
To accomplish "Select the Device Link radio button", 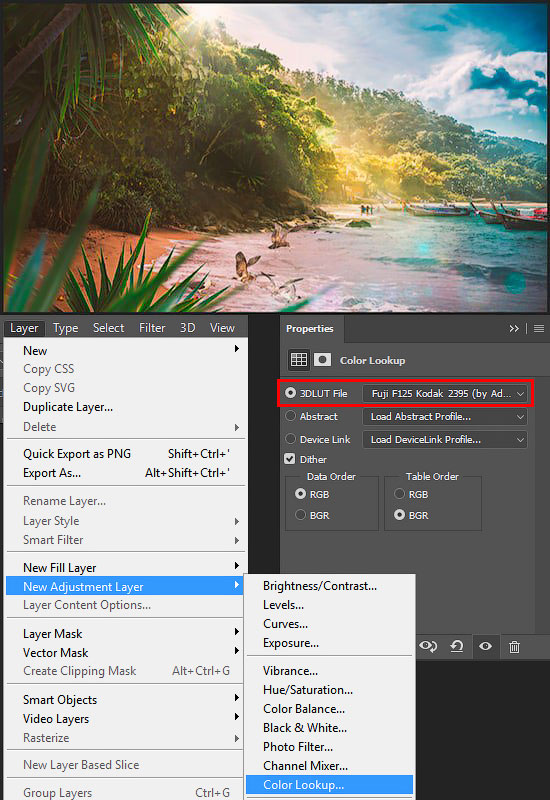I will coord(290,439).
